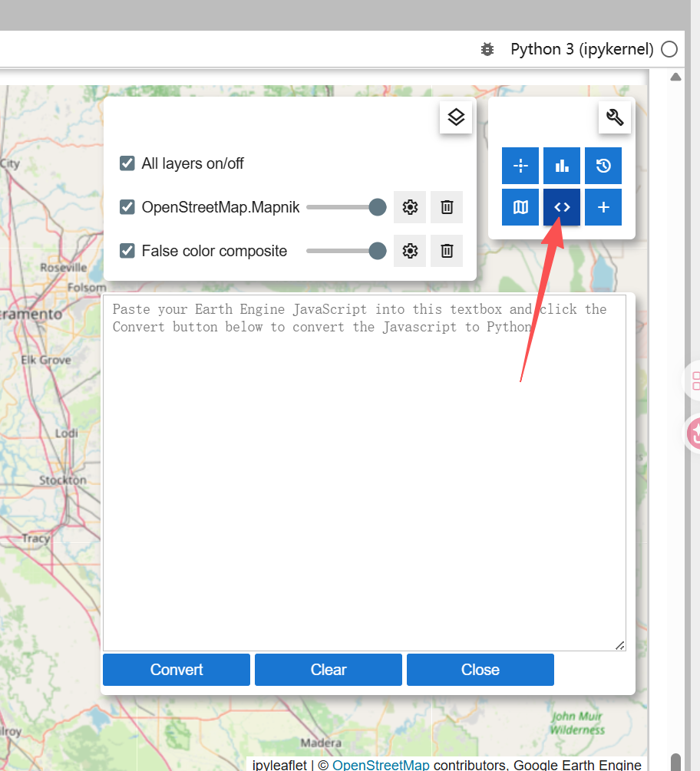Uncheck All layers on/off checkbox

pyautogui.click(x=127, y=163)
